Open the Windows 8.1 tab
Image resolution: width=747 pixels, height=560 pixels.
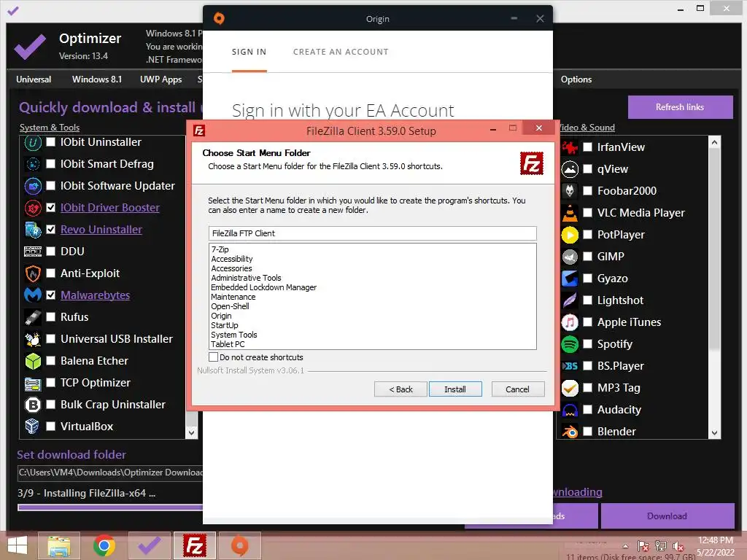pos(97,79)
